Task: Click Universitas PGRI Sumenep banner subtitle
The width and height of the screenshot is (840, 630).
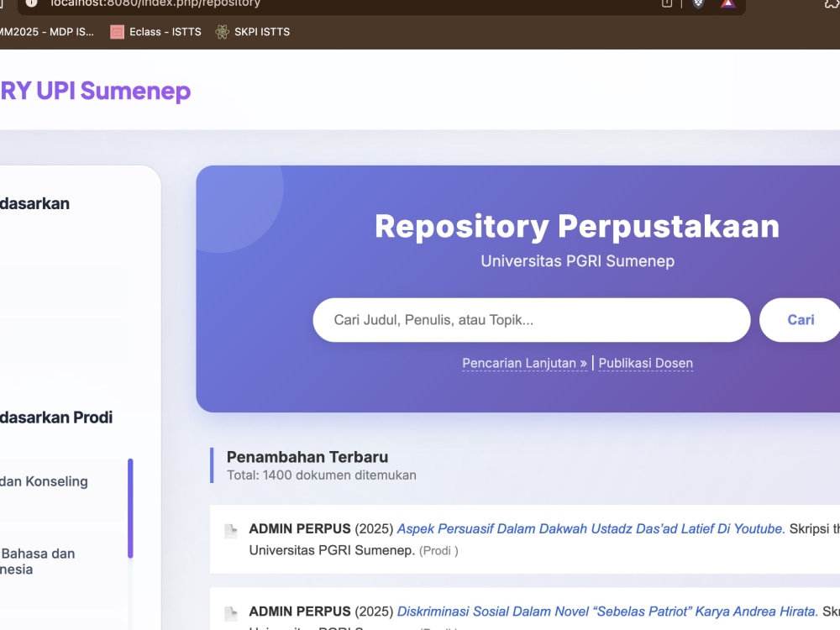Action: [578, 261]
